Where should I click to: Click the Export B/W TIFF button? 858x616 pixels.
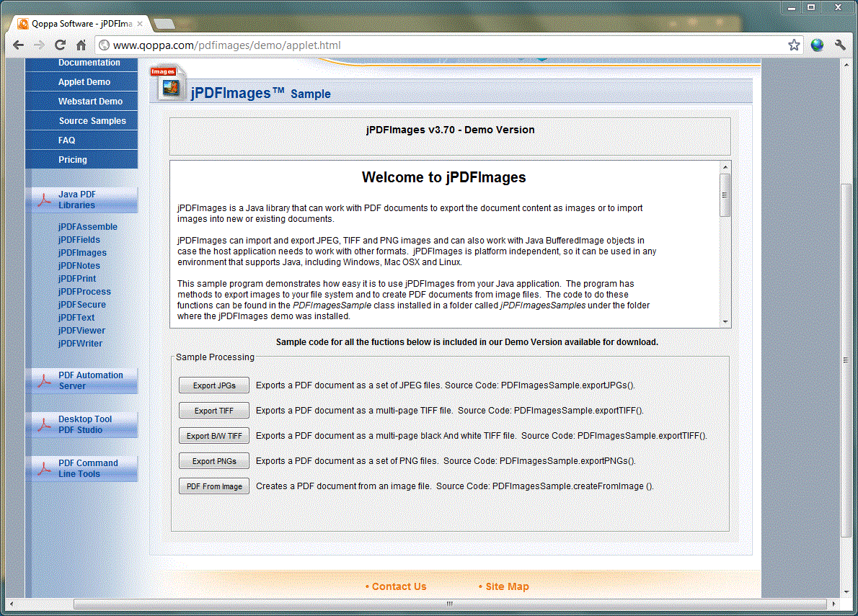click(214, 436)
